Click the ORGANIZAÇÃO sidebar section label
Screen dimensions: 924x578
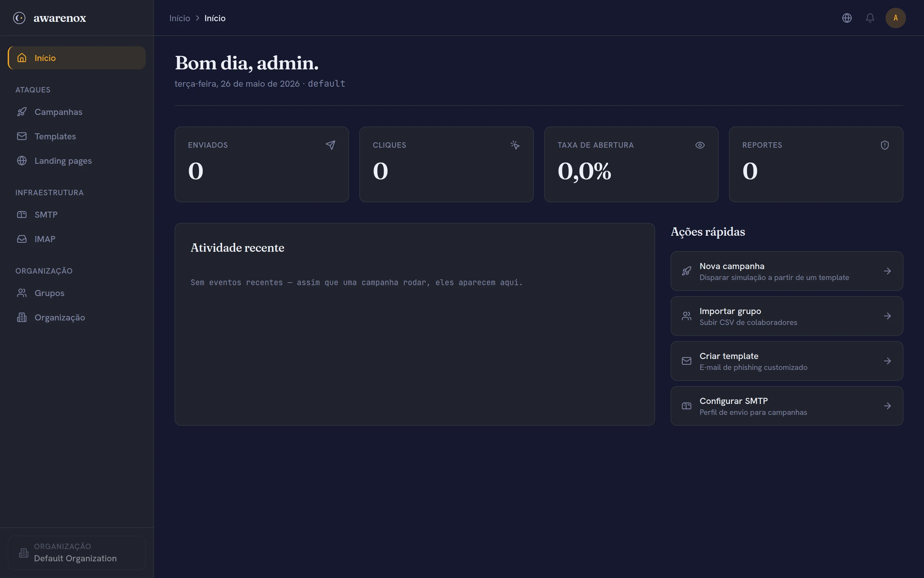coord(44,271)
